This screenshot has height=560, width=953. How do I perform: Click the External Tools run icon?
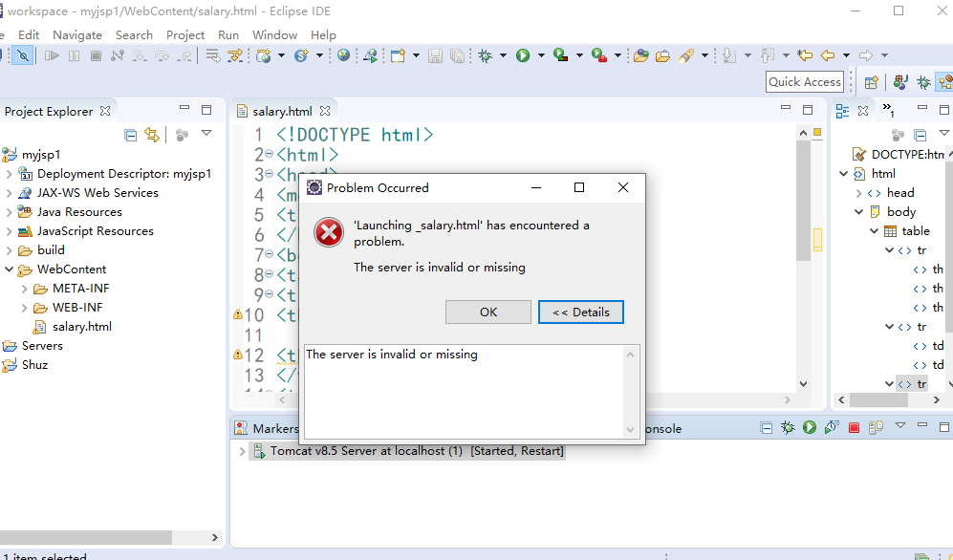pyautogui.click(x=599, y=55)
